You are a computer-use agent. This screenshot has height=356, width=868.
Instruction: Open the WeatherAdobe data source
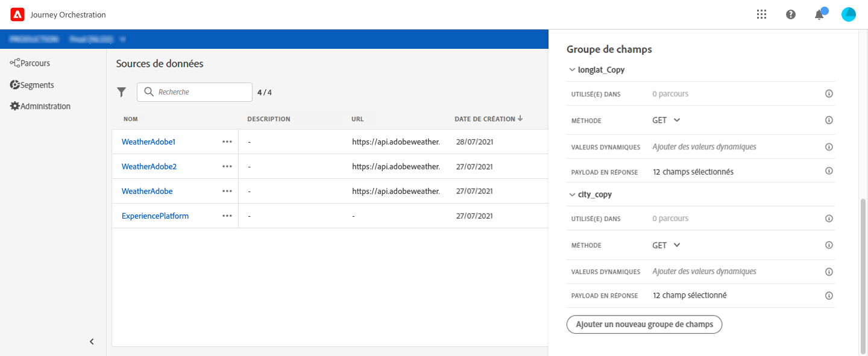click(147, 191)
